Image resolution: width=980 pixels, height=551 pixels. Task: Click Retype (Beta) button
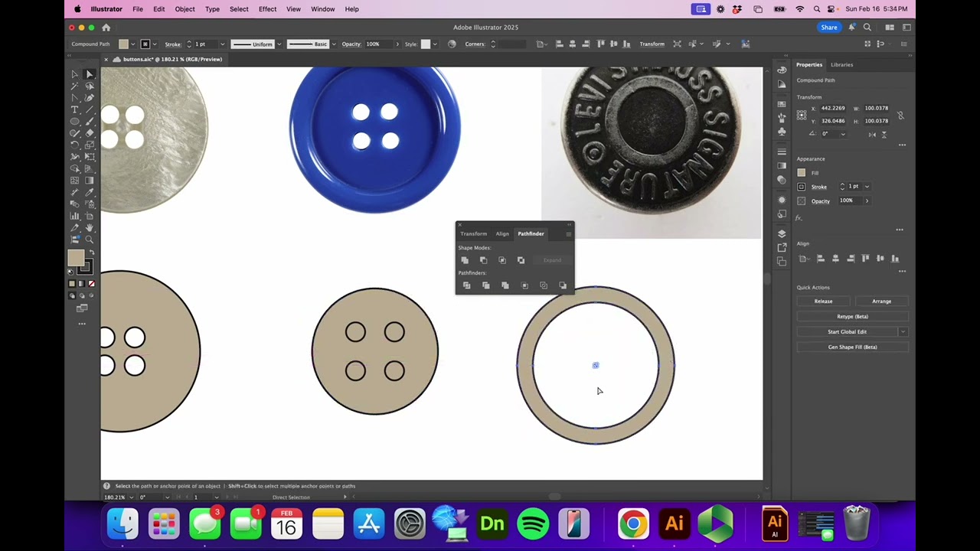click(852, 316)
